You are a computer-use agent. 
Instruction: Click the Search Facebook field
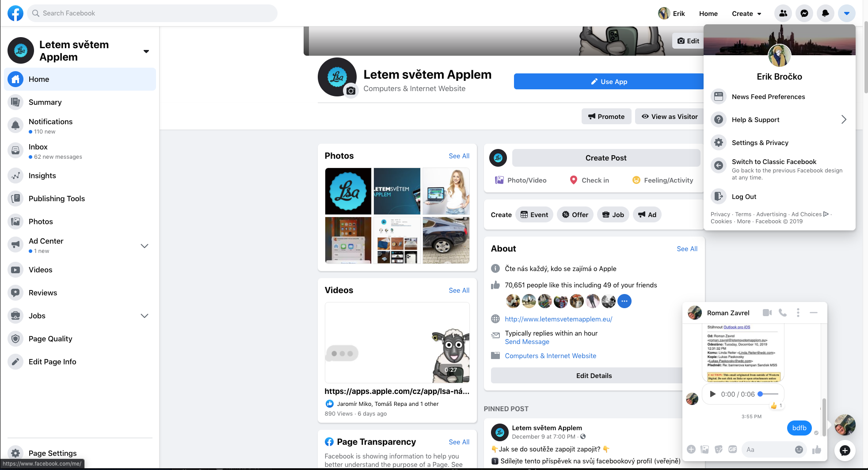click(x=152, y=13)
